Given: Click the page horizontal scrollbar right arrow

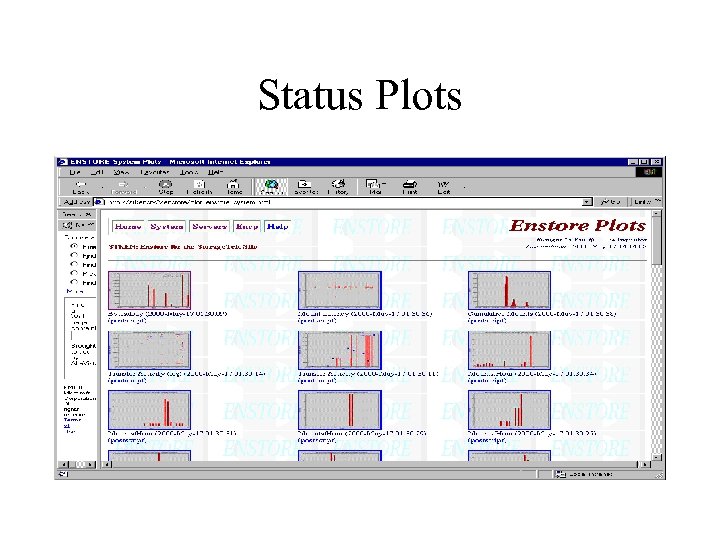Looking at the screenshot, I should tap(646, 464).
